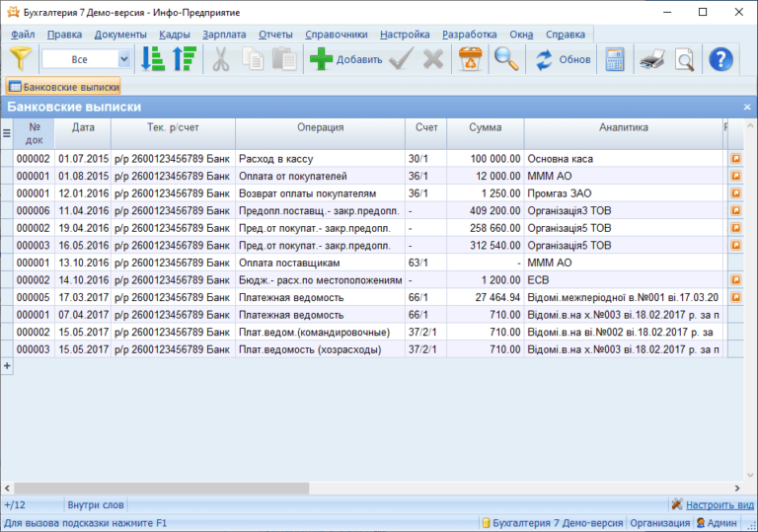This screenshot has height=532, width=758.
Task: Click the orange recycle bin basket icon
Action: click(x=471, y=59)
